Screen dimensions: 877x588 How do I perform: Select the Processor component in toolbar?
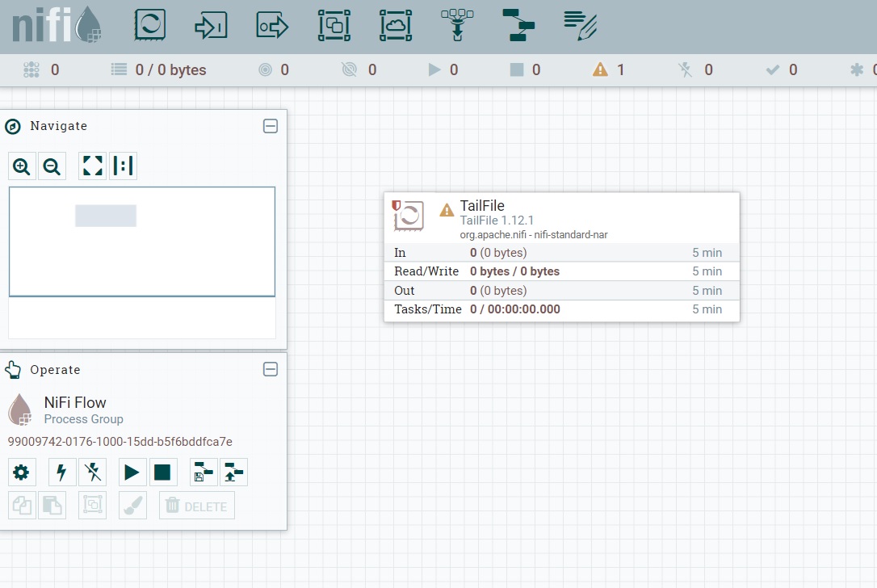150,25
